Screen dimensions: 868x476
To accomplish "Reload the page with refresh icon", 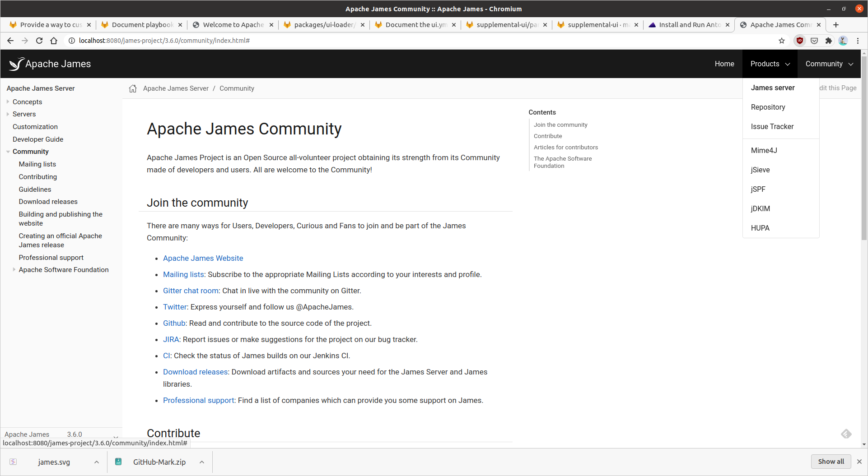I will (x=39, y=41).
